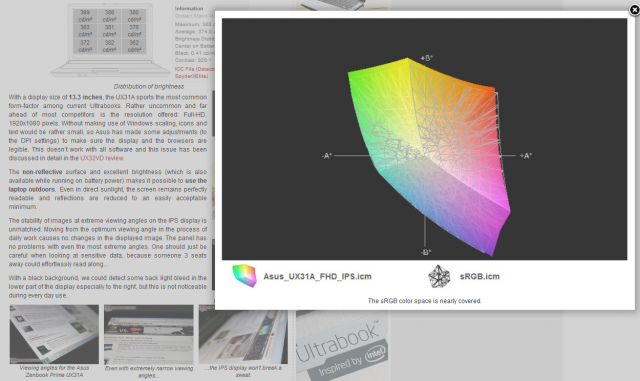This screenshot has width=640, height=381.
Task: Click the Asus_UX31A_FHD_IPS.icm label
Action: (317, 276)
